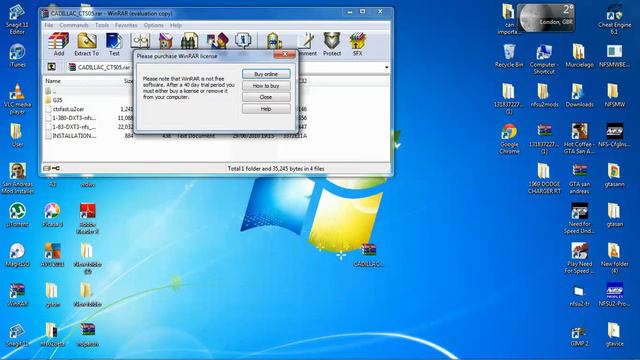Open the File menu in WinRAR
Screen dimensions: 640x360
coord(49,25)
